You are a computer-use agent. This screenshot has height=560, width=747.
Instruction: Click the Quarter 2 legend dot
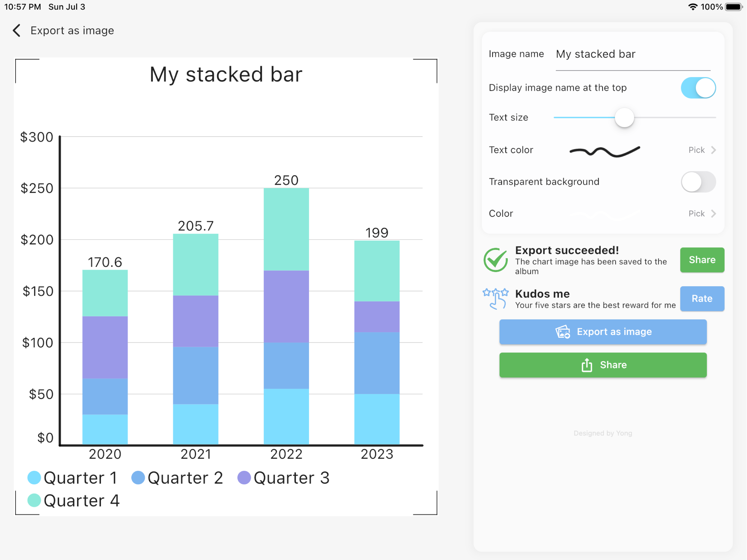pyautogui.click(x=138, y=477)
